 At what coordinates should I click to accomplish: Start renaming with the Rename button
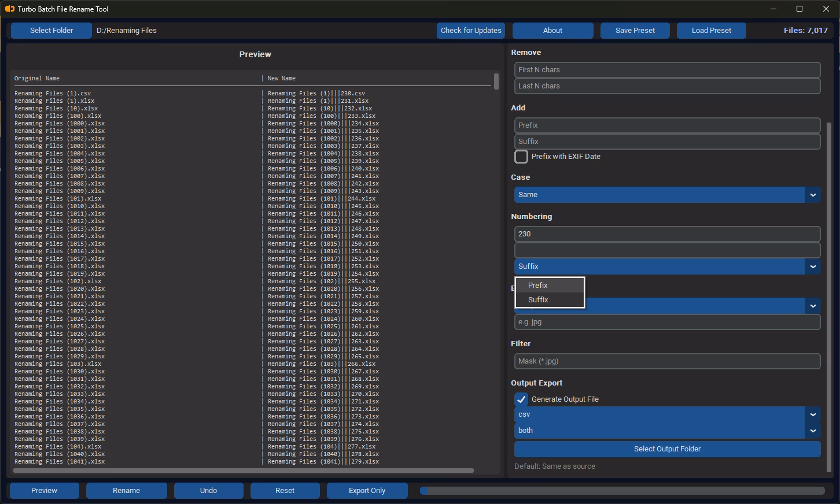click(x=127, y=491)
